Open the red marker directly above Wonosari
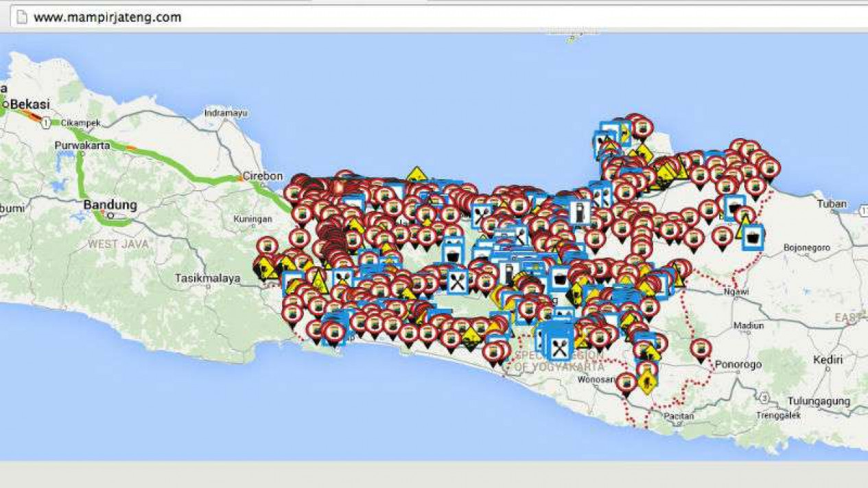 click(625, 383)
